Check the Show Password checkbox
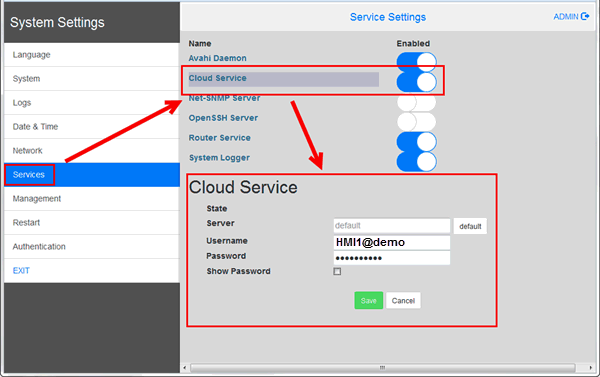 coord(337,271)
